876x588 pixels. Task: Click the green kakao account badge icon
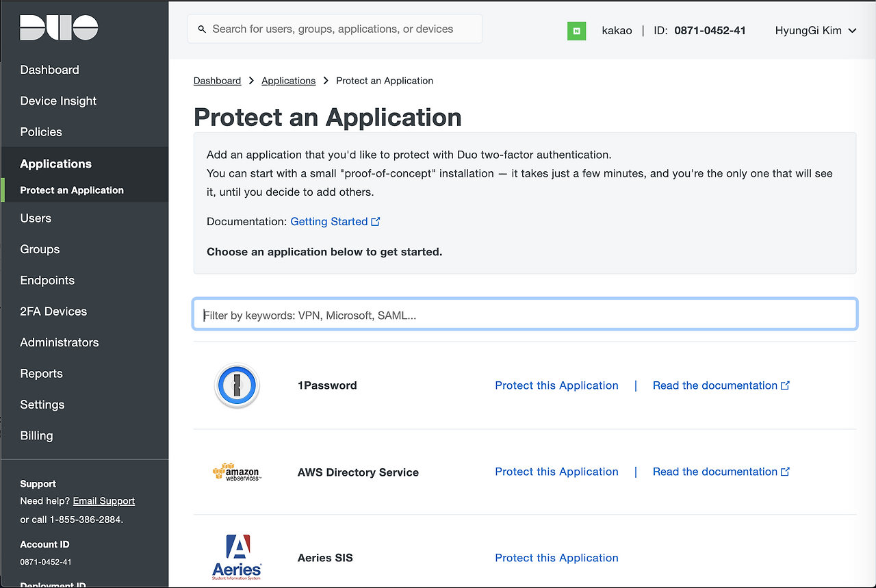(x=576, y=31)
